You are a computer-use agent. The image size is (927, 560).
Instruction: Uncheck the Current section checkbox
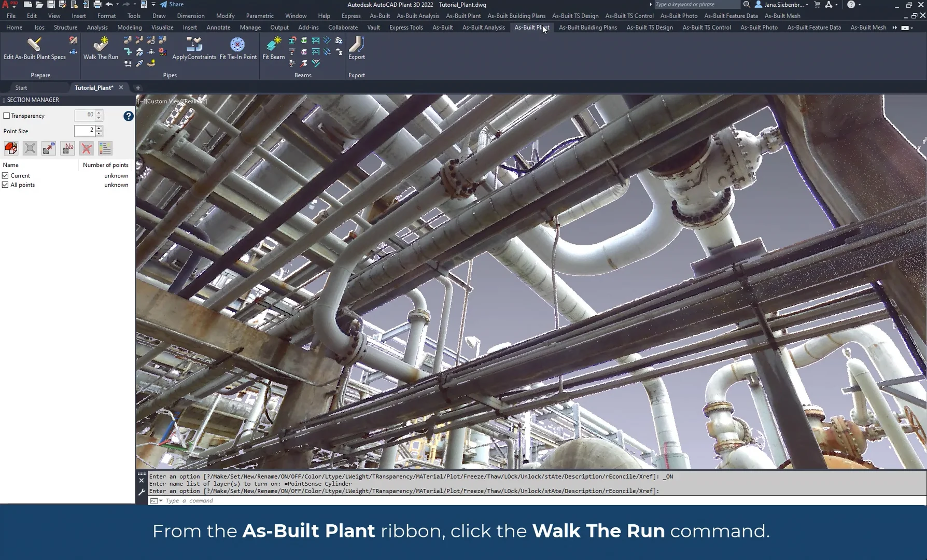click(x=6, y=176)
